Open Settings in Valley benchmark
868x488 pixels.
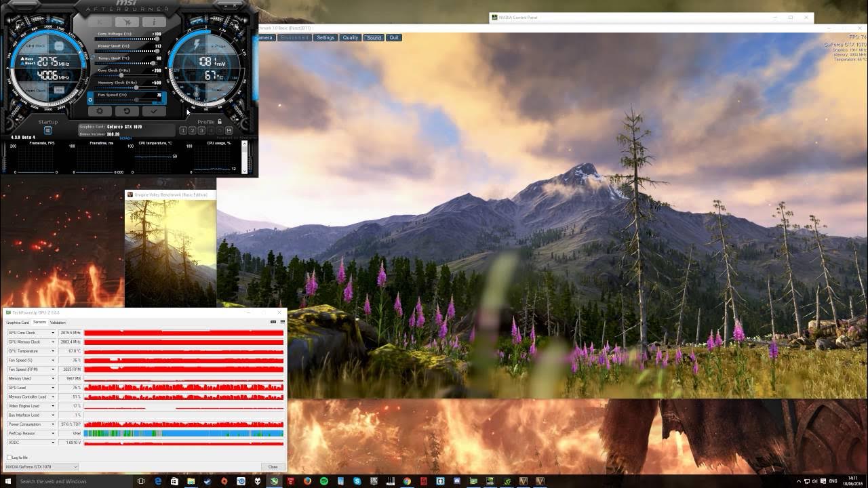(325, 38)
